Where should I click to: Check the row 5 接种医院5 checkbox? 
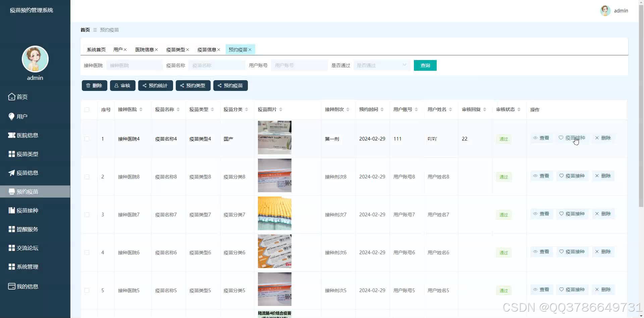87,290
